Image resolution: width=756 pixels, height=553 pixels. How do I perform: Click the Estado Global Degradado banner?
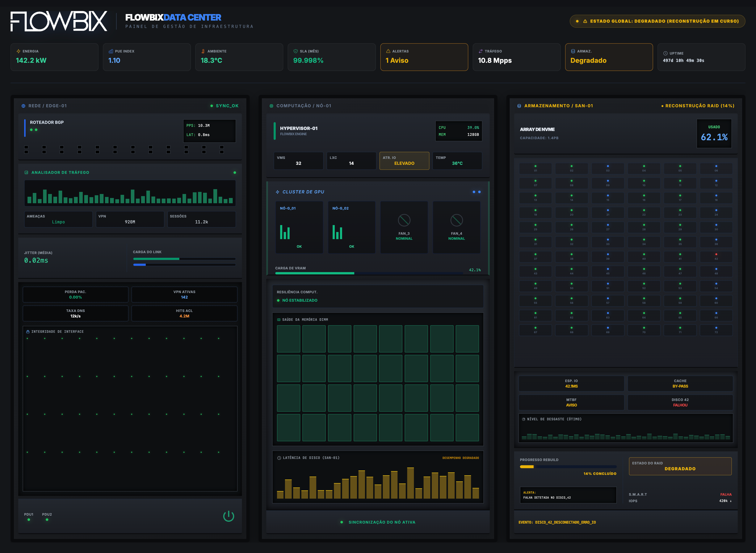657,21
